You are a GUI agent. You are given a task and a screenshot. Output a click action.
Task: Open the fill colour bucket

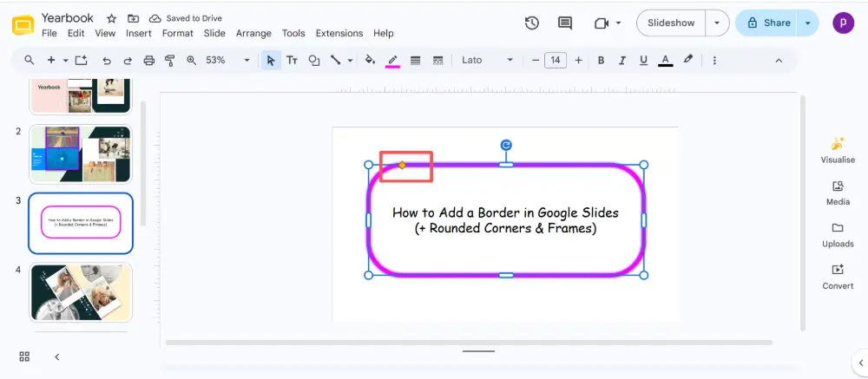point(370,60)
